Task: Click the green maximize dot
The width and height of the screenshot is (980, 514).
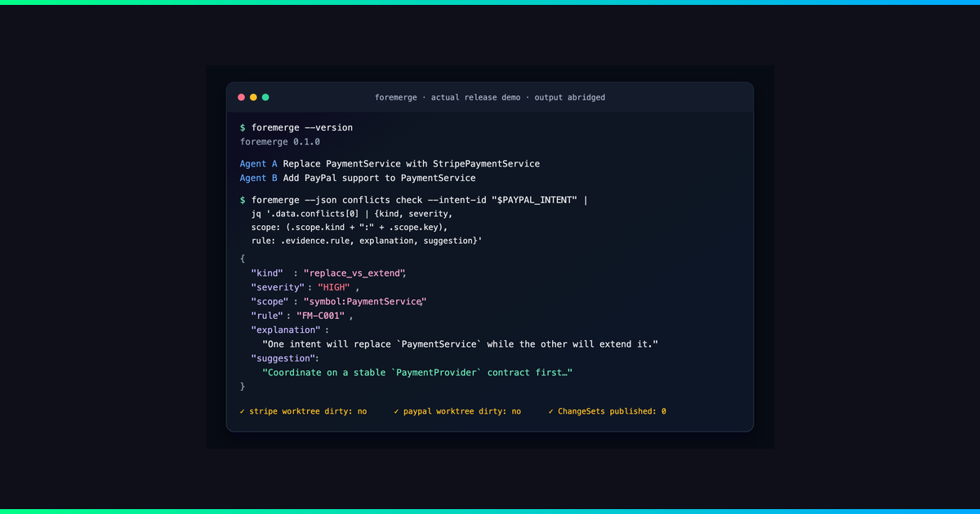Action: 265,97
